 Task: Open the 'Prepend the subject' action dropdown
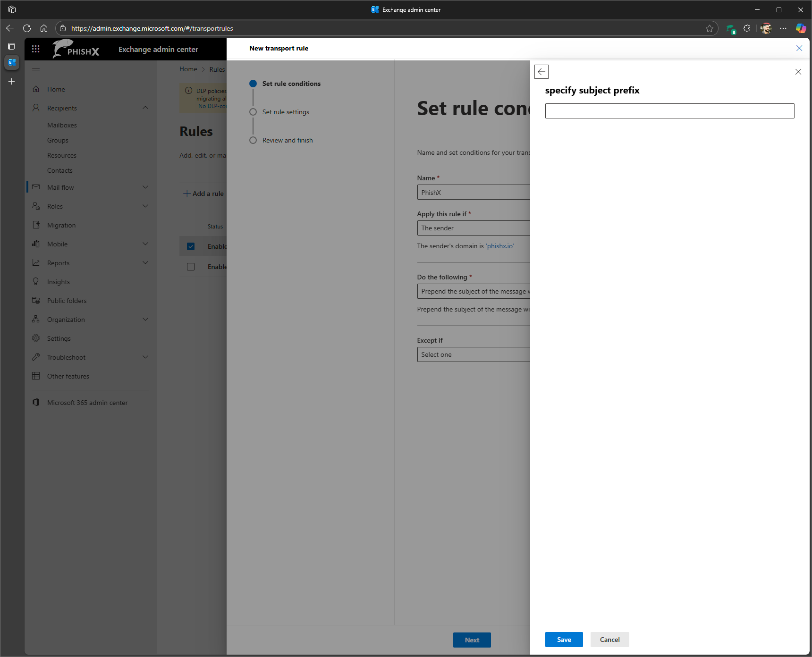pyautogui.click(x=474, y=291)
